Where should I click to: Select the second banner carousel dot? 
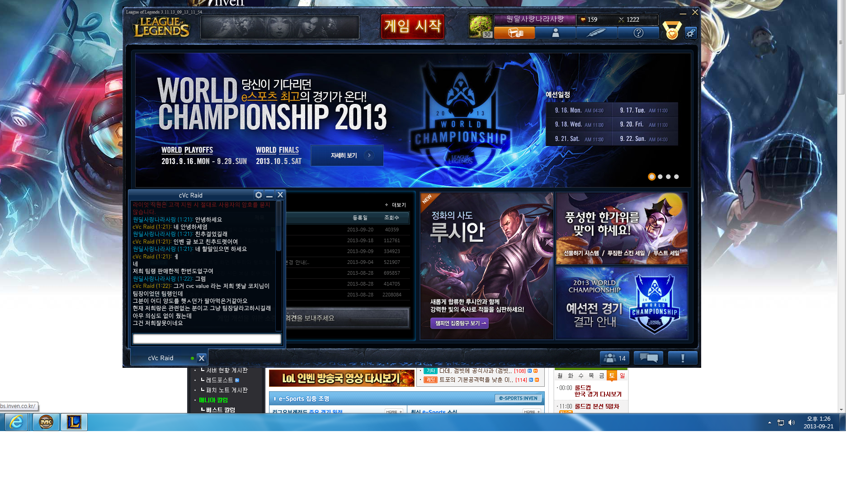click(x=660, y=177)
